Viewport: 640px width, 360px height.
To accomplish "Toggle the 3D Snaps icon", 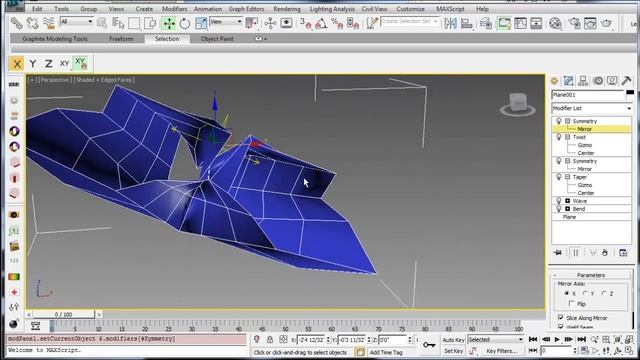I will pyautogui.click(x=305, y=23).
